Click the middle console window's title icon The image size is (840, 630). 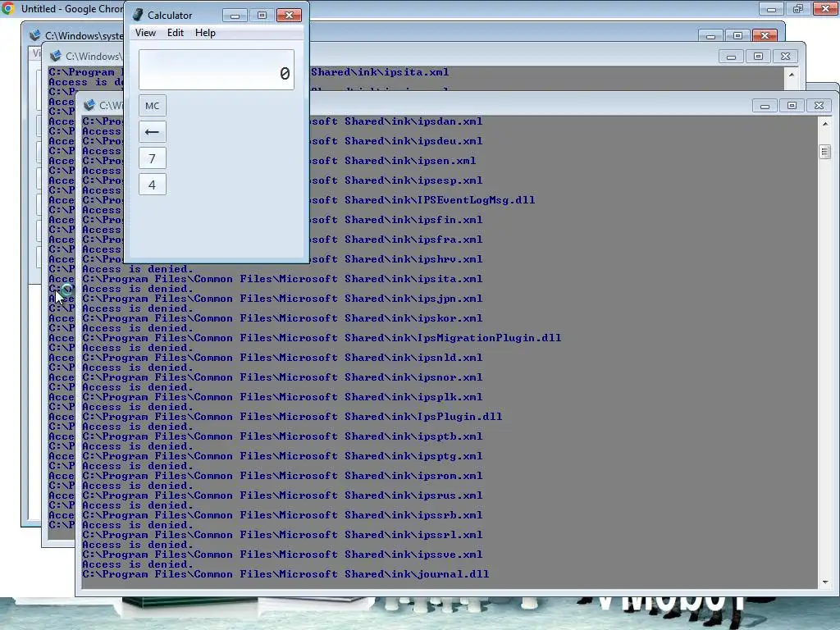click(x=55, y=56)
